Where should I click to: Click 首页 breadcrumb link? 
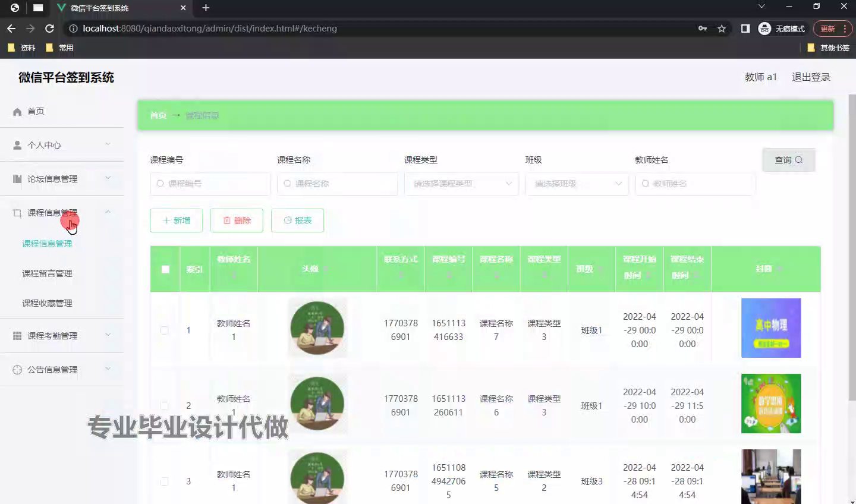tap(158, 115)
